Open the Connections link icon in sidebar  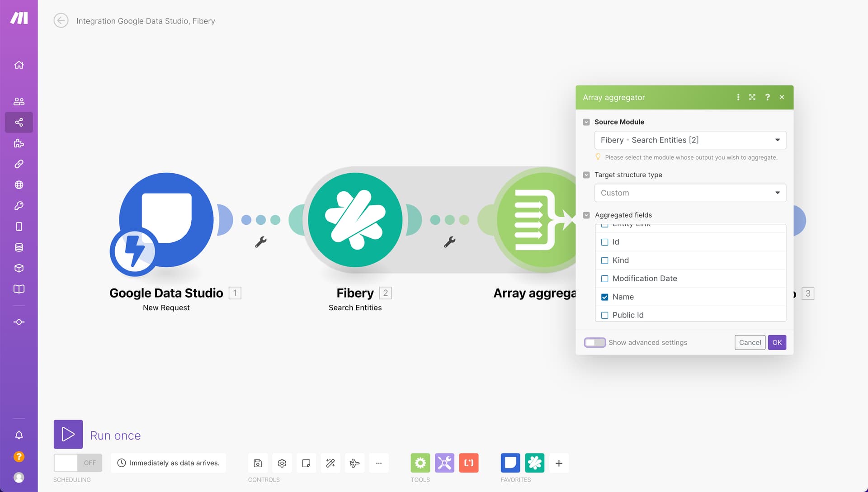coord(19,164)
